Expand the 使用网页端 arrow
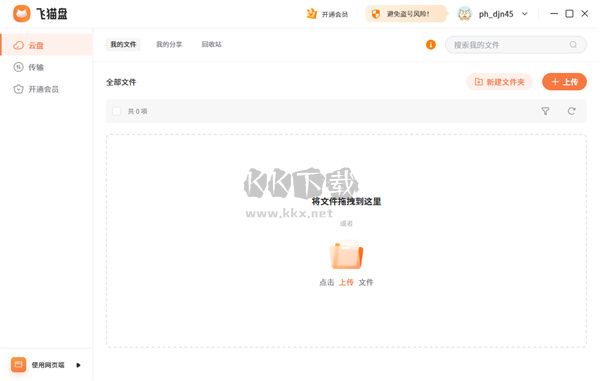Image resolution: width=600 pixels, height=381 pixels. [x=78, y=365]
